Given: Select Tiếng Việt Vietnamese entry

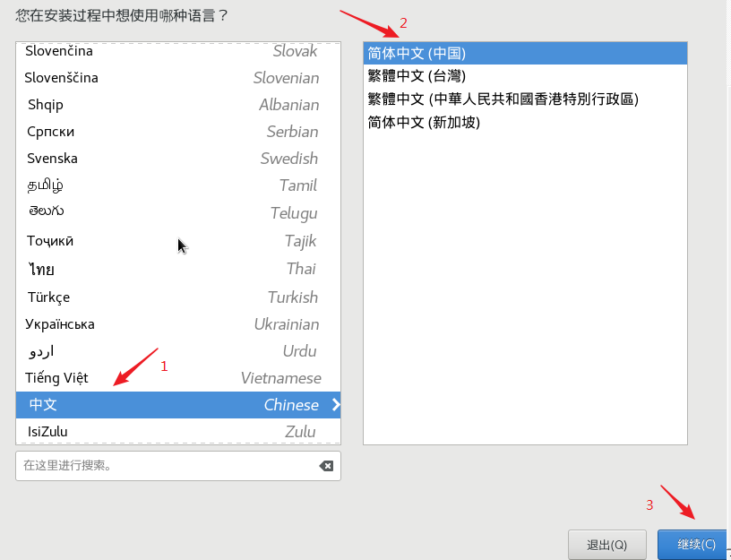Looking at the screenshot, I should coord(178,378).
